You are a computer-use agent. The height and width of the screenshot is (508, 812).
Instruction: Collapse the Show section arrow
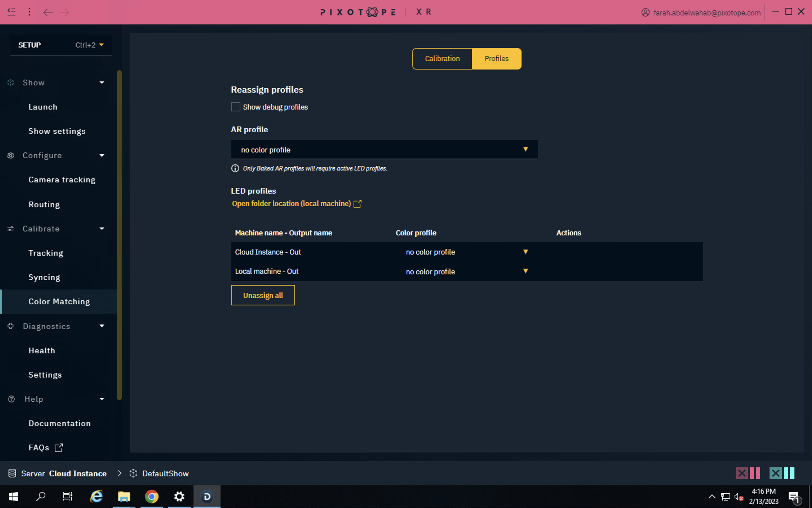pyautogui.click(x=102, y=82)
